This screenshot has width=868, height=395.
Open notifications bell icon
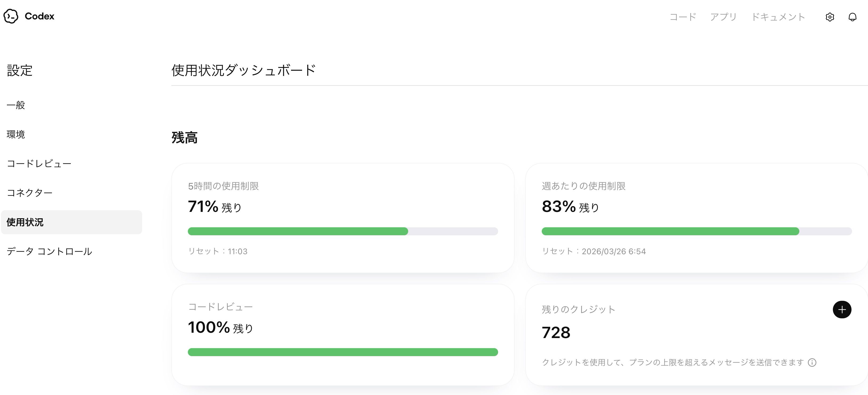pos(852,17)
